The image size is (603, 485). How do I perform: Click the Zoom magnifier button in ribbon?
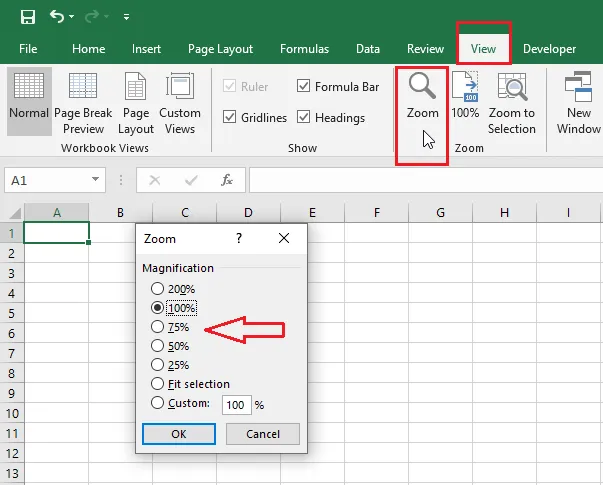point(422,96)
